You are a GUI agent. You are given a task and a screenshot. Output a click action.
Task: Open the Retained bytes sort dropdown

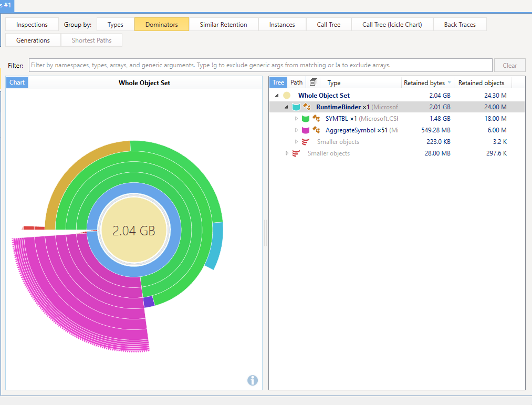(449, 82)
